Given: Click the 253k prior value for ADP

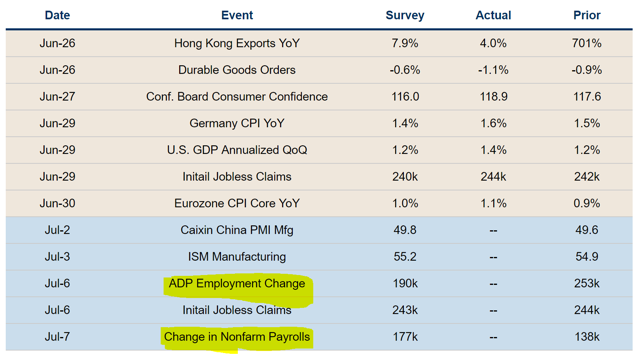Looking at the screenshot, I should (587, 283).
